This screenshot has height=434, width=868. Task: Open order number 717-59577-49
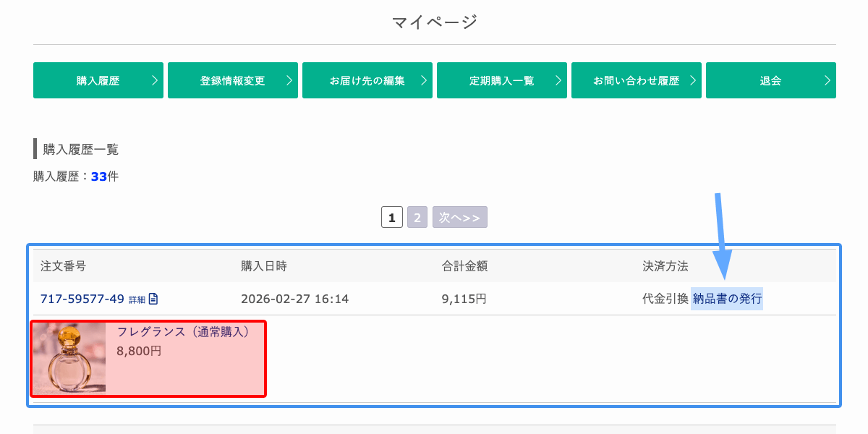pyautogui.click(x=82, y=299)
